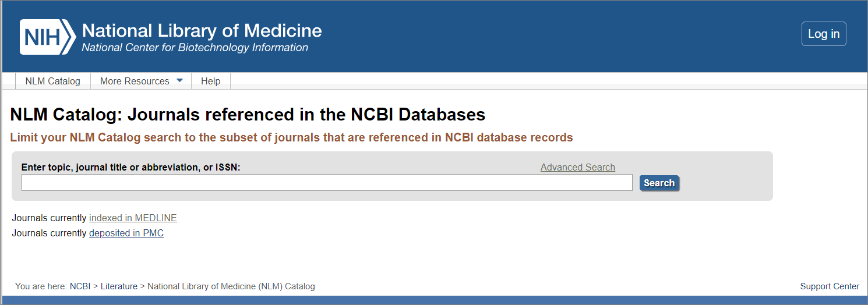Open the NLM Catalog tab in the navigation bar
Screen dimensions: 868x305
(x=52, y=81)
